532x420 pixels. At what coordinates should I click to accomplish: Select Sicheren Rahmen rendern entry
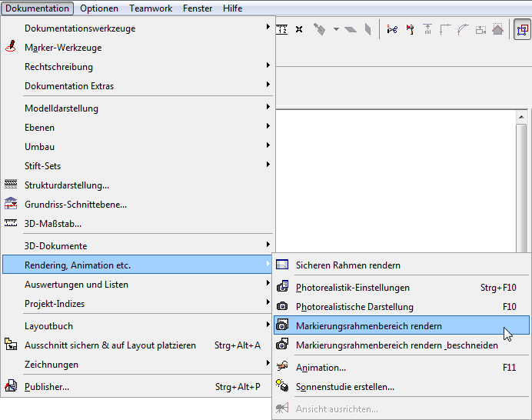tap(401, 265)
